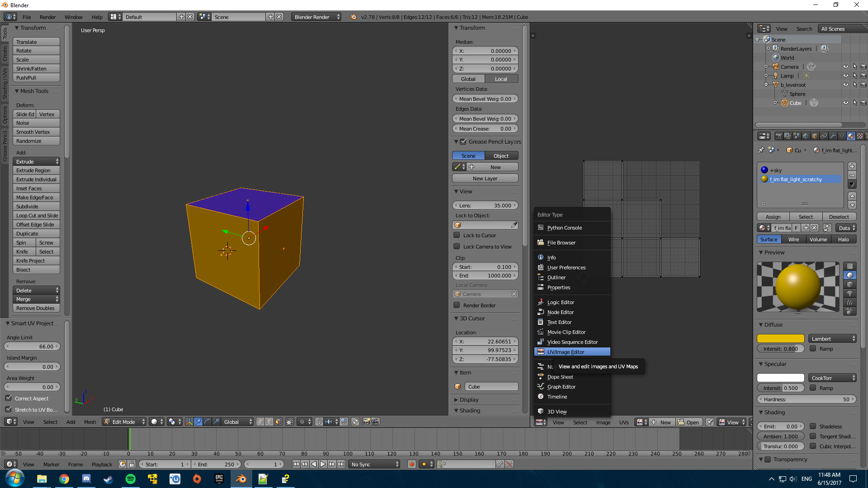The height and width of the screenshot is (488, 868).
Task: Toggle the Correct Aspect checkbox
Action: (9, 398)
